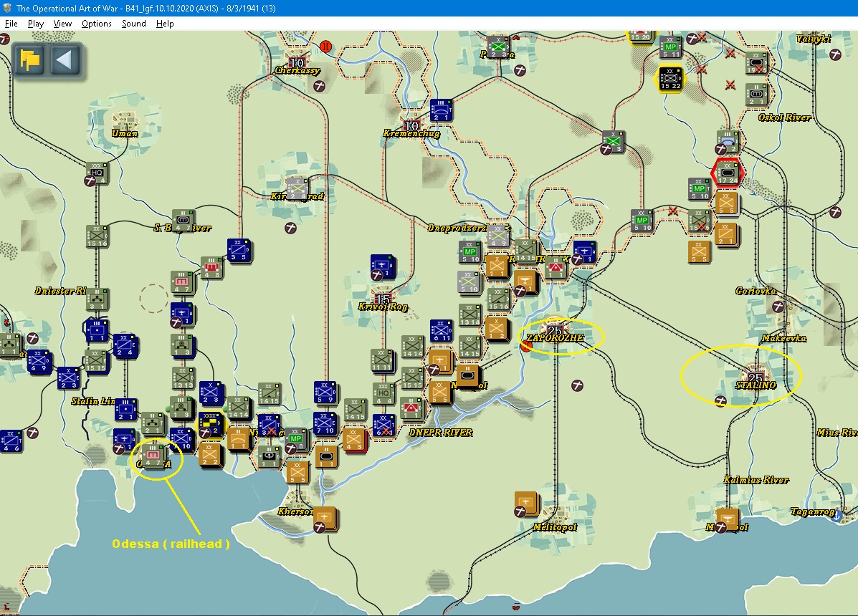Select the armored 4 7 unit at S. Bug River

point(182,221)
